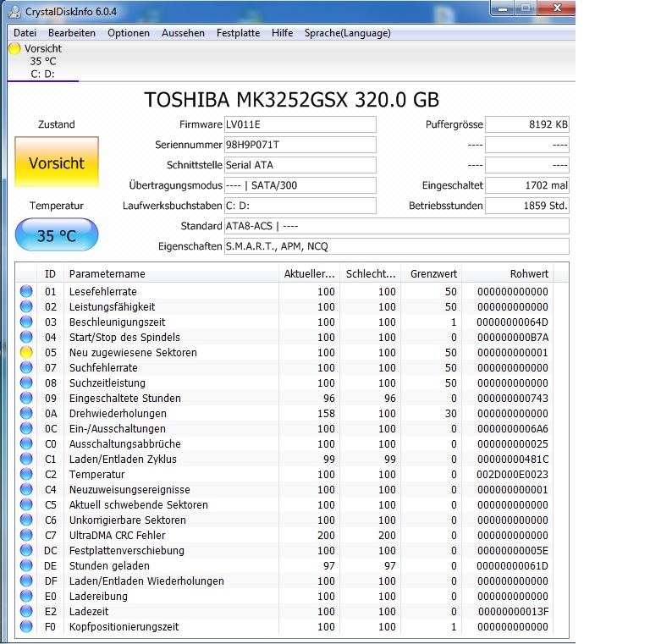Image resolution: width=650 pixels, height=644 pixels.
Task: Open the Optionen menu
Action: [x=129, y=33]
